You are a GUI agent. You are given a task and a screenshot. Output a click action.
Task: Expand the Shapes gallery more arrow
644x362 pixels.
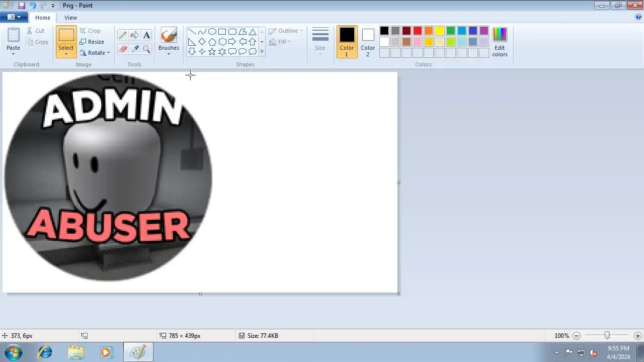click(x=262, y=52)
